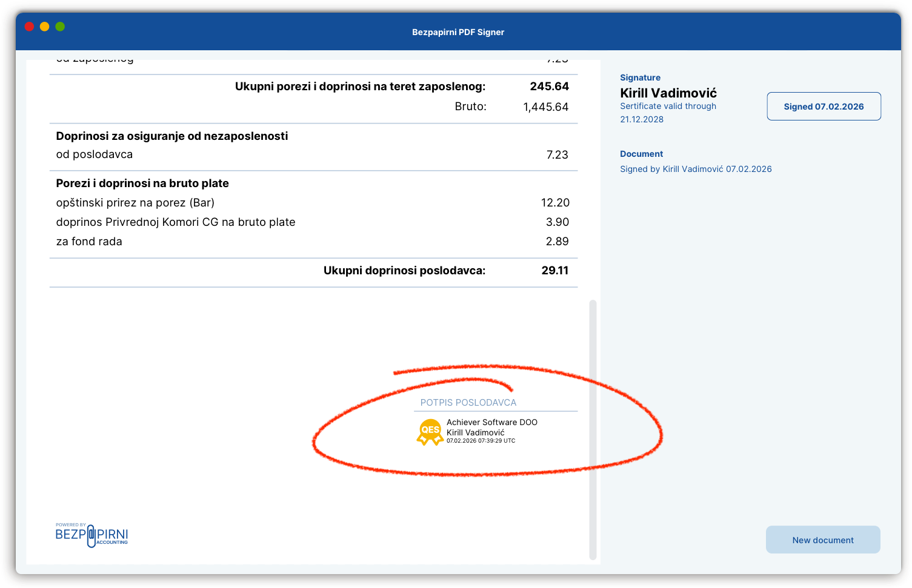The height and width of the screenshot is (588, 912).
Task: Click the signer name Kirill Vadimović in sidebar
Action: 668,93
